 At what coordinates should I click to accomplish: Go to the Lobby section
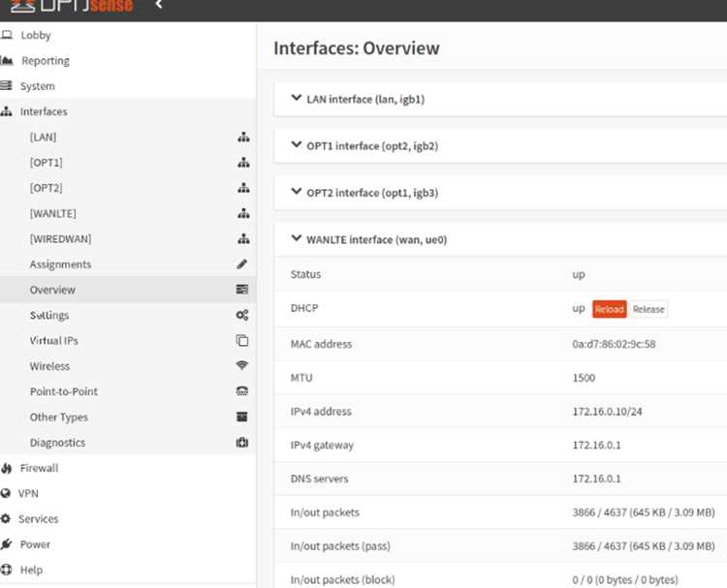(x=36, y=35)
